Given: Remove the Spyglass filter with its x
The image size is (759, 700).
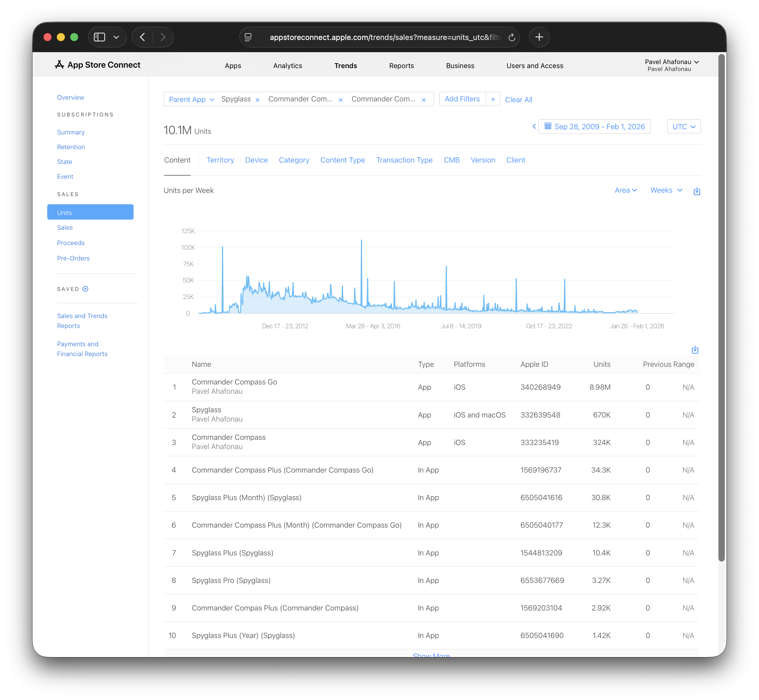Looking at the screenshot, I should [258, 100].
